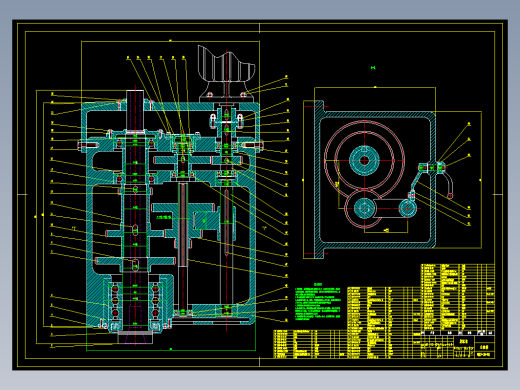This screenshot has width=520, height=390.
Task: Select the small lower gear hub in side view
Action: (x=364, y=208)
